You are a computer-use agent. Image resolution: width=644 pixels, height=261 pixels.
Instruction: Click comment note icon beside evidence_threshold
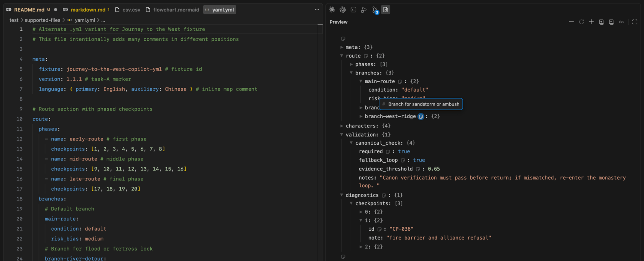(418, 169)
